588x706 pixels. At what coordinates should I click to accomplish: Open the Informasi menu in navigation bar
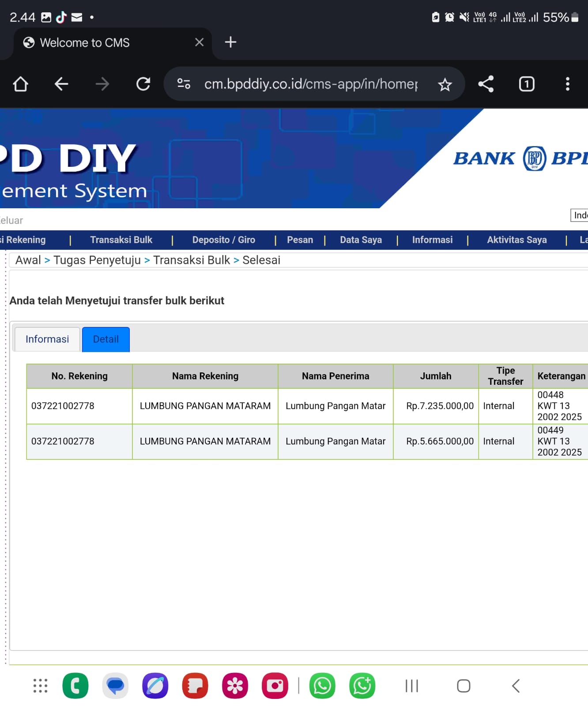[x=433, y=240]
